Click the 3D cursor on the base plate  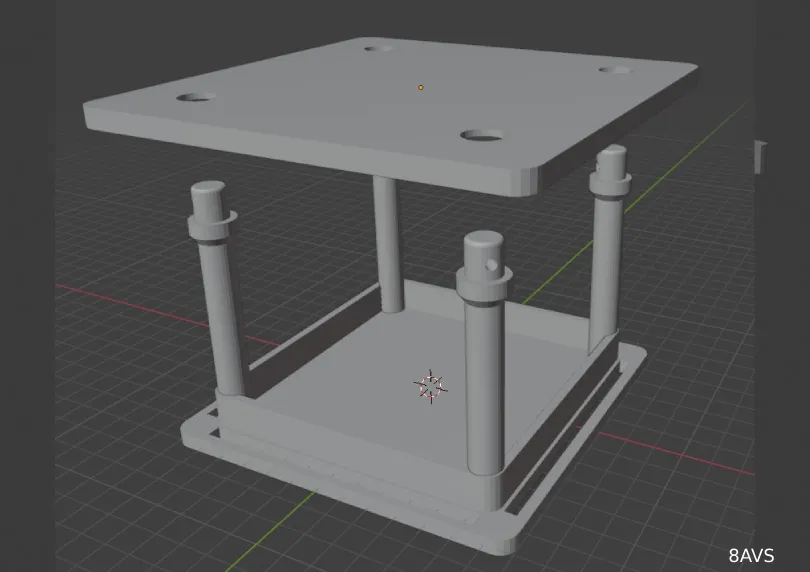point(430,386)
